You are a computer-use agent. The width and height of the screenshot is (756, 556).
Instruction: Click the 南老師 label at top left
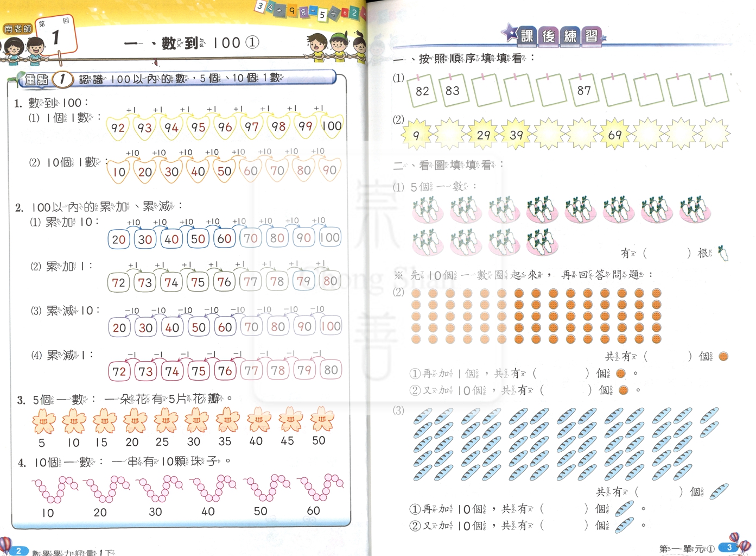18,29
